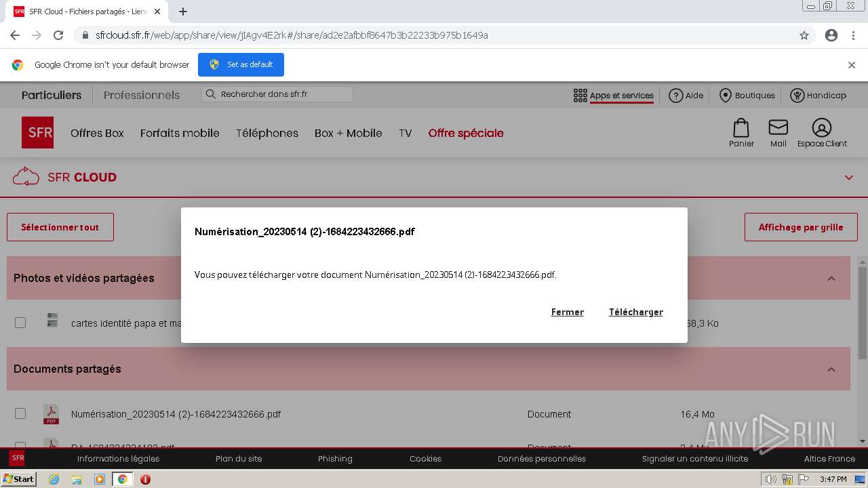Open the Altice France footer link

pos(829,459)
